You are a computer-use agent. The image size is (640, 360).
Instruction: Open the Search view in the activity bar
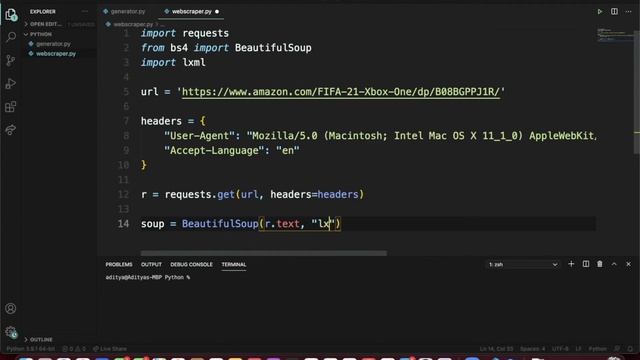click(11, 37)
